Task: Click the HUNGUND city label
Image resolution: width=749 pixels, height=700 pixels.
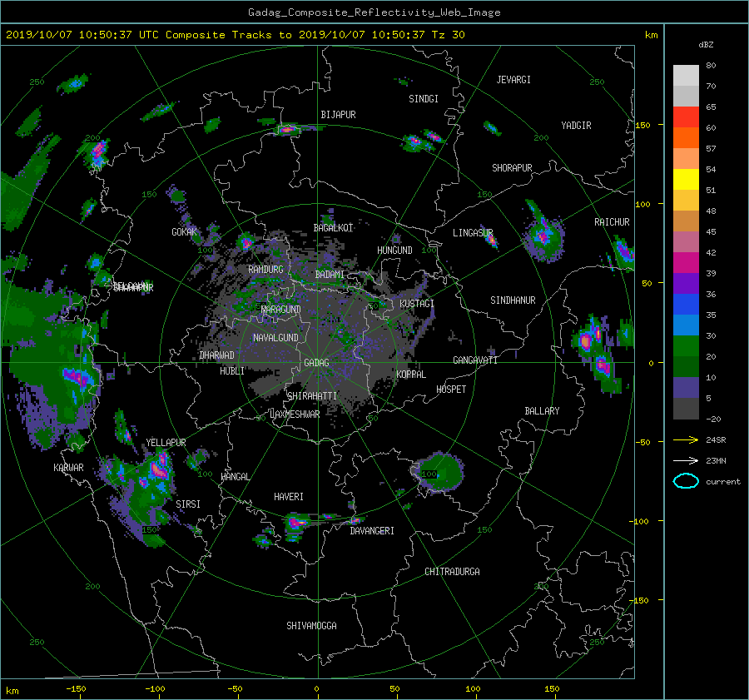Action: pyautogui.click(x=394, y=251)
